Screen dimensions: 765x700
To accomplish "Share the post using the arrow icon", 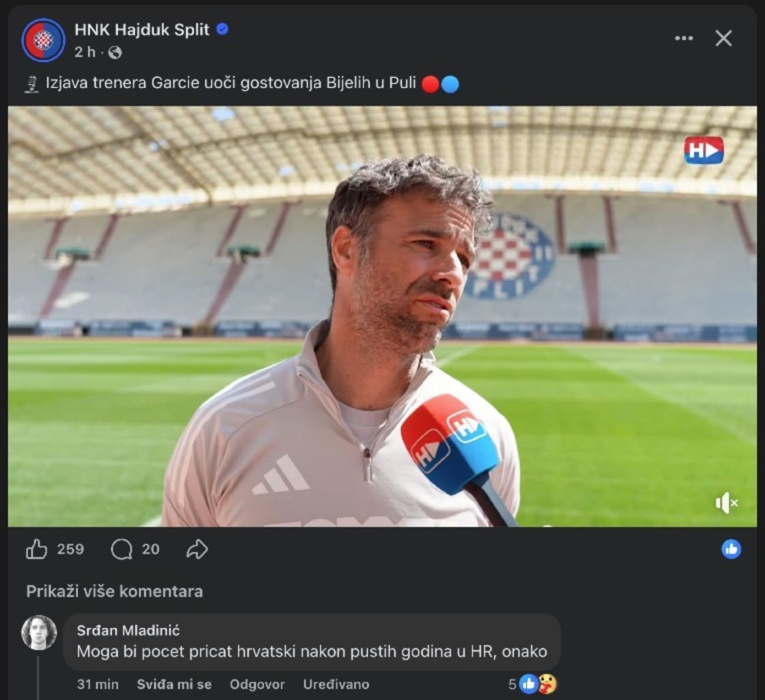I will 197,549.
